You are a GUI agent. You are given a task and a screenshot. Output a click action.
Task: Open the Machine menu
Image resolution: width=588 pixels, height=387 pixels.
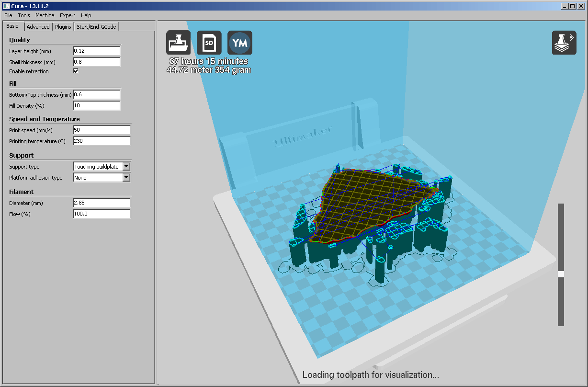tap(45, 15)
